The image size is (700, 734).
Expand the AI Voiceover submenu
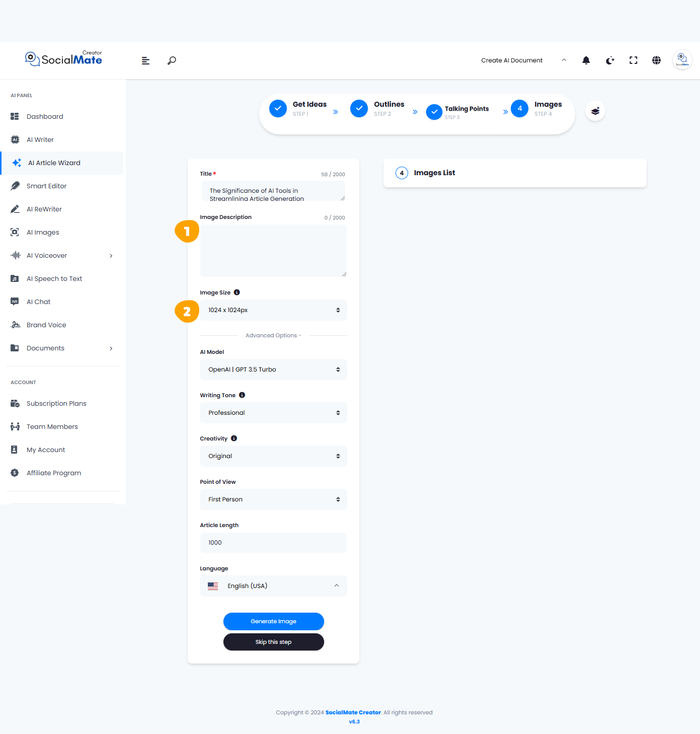click(x=61, y=256)
